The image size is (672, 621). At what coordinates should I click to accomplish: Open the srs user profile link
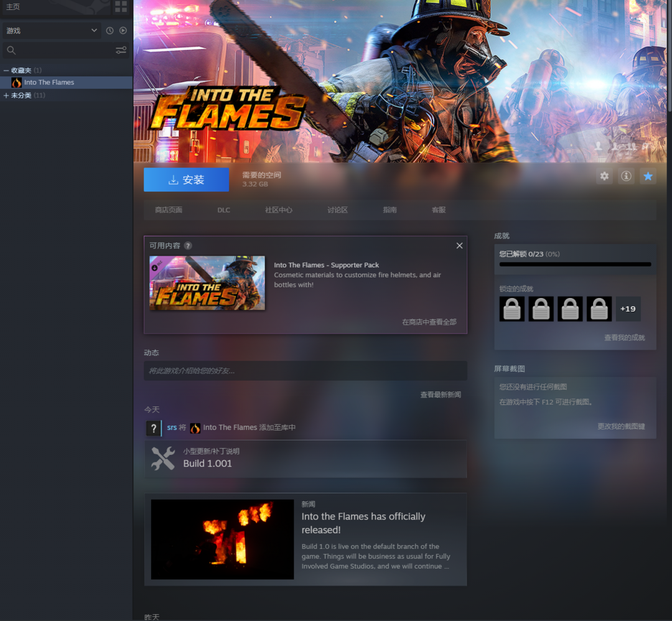172,427
